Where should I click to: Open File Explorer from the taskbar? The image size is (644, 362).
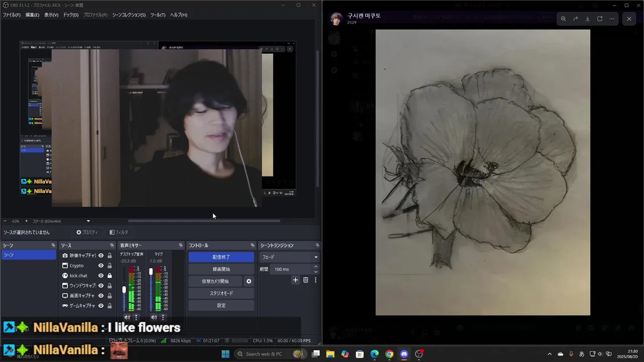330,354
